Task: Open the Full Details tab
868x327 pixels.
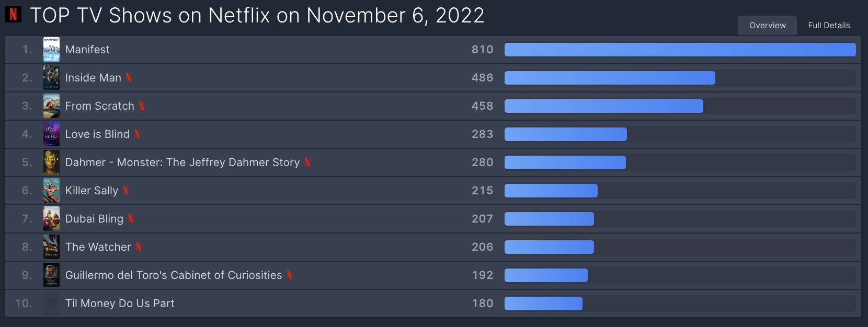Action: tap(829, 26)
